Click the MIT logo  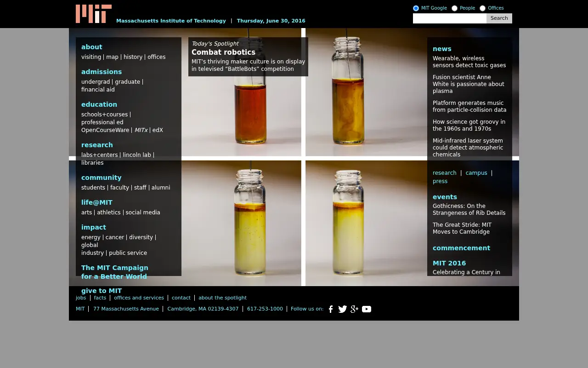(94, 14)
